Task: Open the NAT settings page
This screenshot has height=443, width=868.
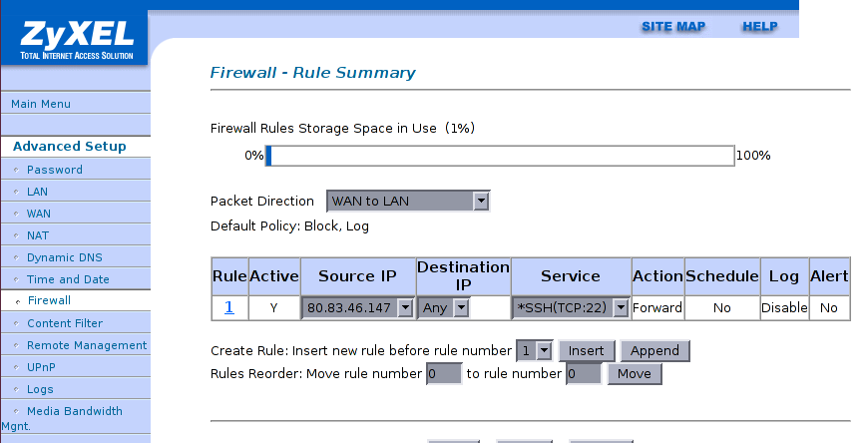Action: pos(38,235)
